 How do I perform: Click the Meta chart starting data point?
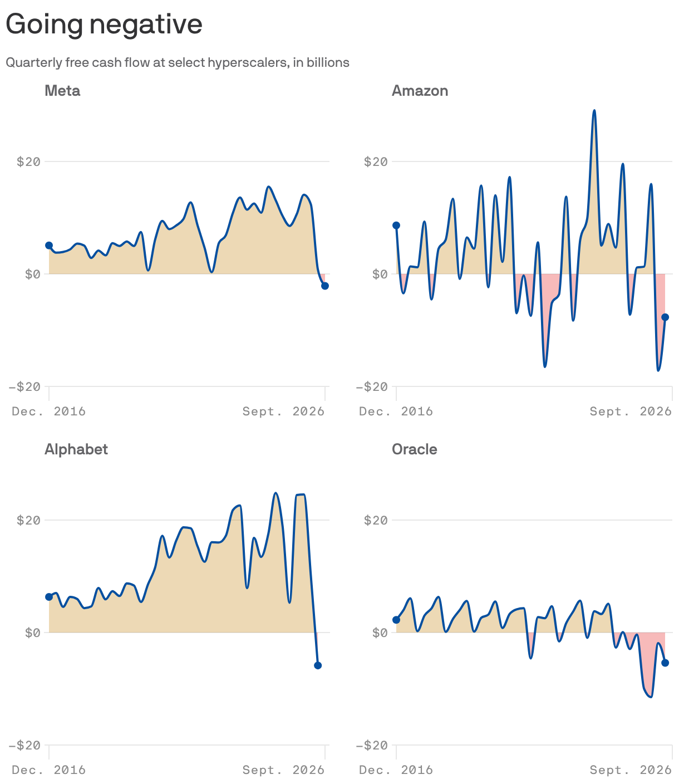tap(49, 246)
